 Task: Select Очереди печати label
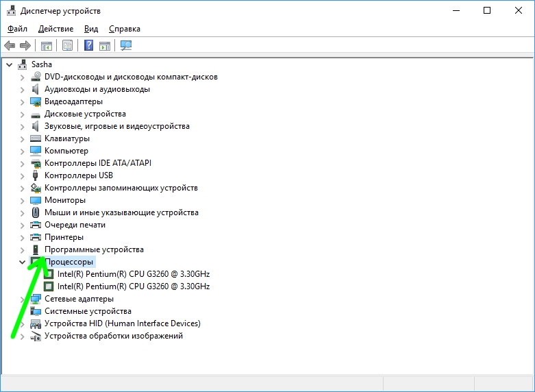click(75, 225)
